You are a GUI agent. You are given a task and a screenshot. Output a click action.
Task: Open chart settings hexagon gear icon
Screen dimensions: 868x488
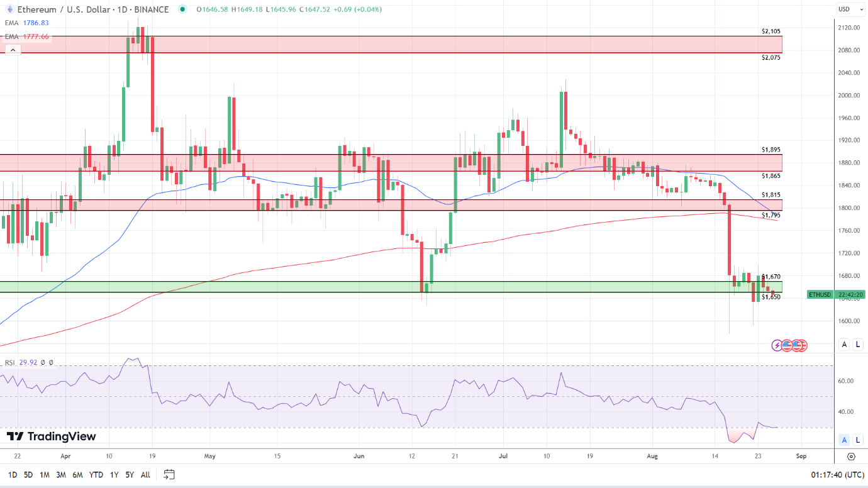[x=851, y=457]
